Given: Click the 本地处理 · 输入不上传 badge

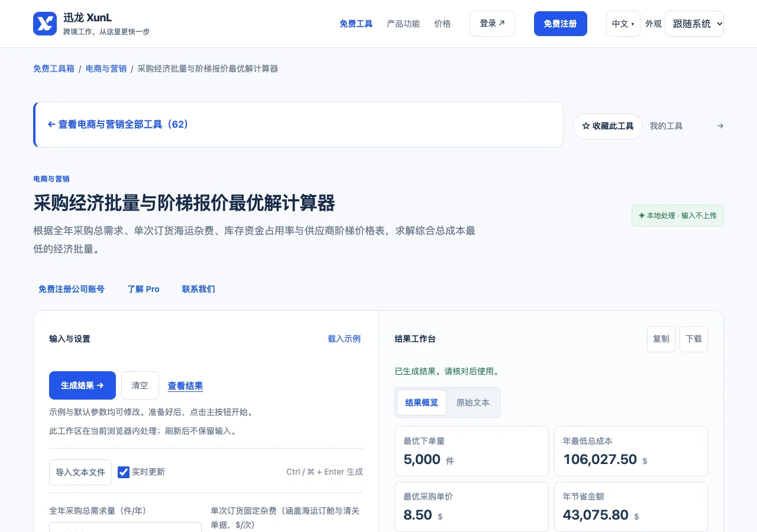Looking at the screenshot, I should [x=678, y=216].
